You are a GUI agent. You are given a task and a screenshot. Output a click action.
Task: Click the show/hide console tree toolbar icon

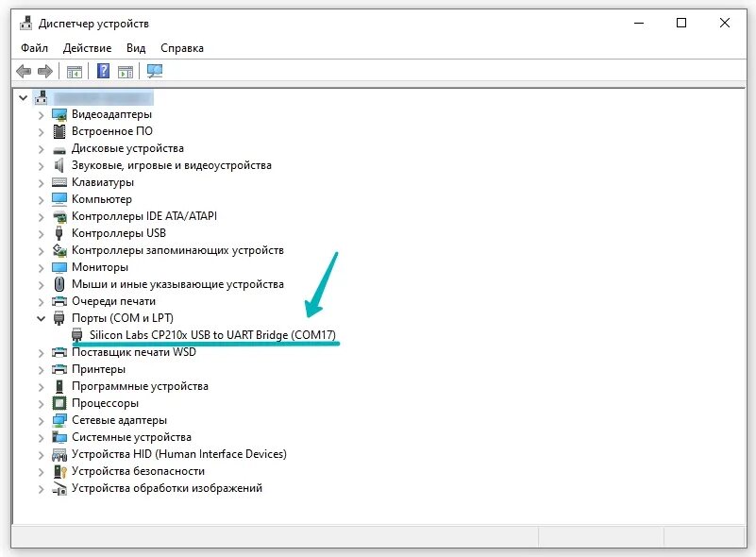tap(75, 72)
